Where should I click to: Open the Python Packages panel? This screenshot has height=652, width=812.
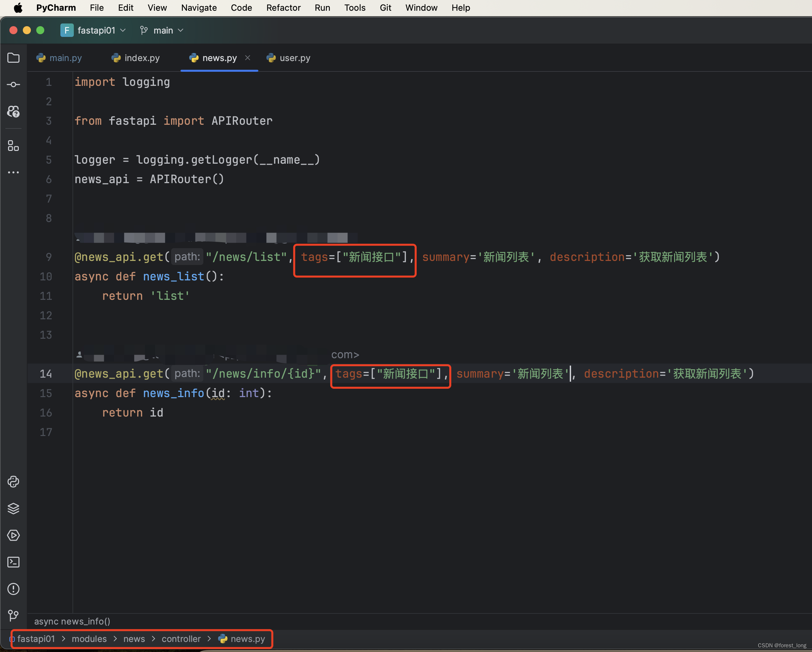pos(13,508)
